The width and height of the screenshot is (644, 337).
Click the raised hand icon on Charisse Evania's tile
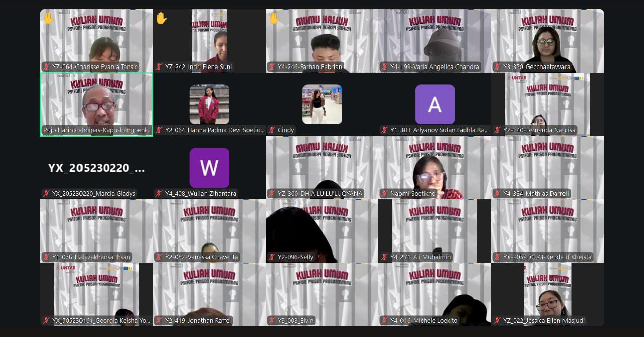click(48, 19)
